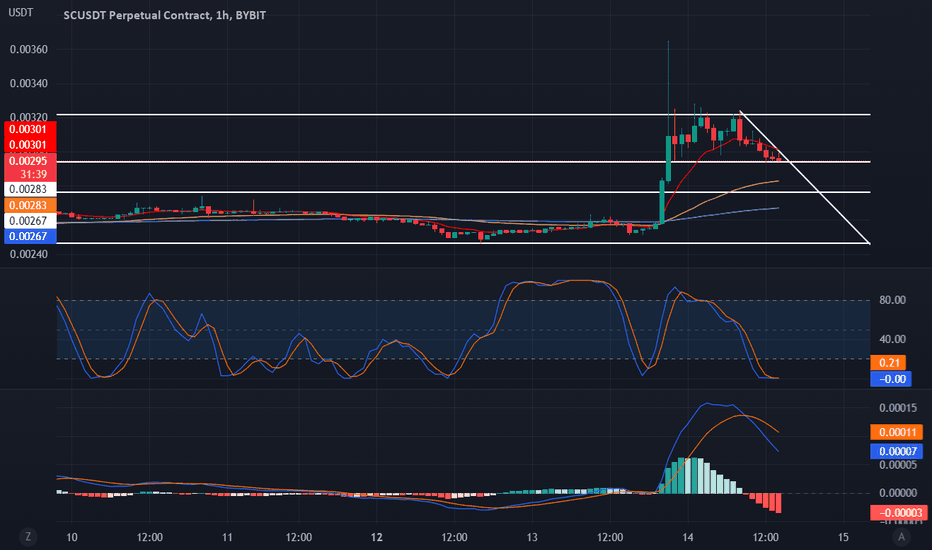Click date 12 on the time axis

tap(376, 538)
